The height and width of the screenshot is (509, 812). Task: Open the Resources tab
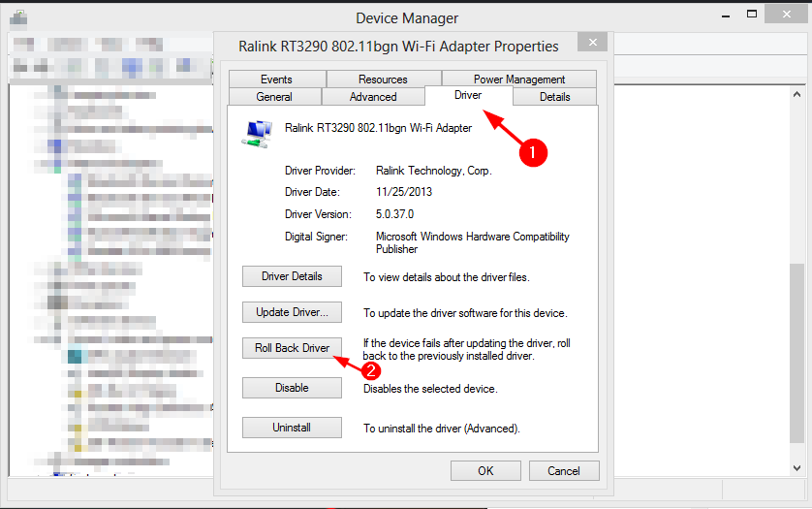point(383,80)
